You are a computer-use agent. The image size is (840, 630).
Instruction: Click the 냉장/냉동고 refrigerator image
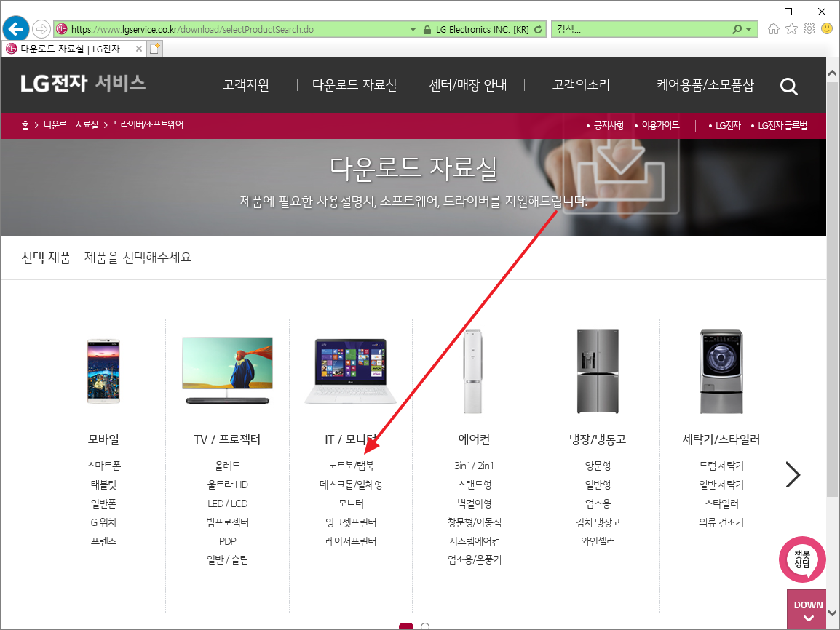tap(598, 372)
